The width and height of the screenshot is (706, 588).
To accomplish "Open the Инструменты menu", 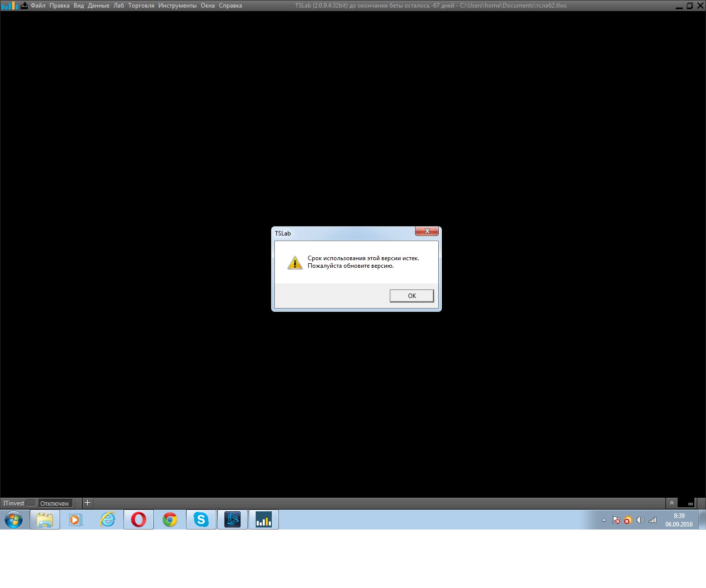I will pos(178,6).
